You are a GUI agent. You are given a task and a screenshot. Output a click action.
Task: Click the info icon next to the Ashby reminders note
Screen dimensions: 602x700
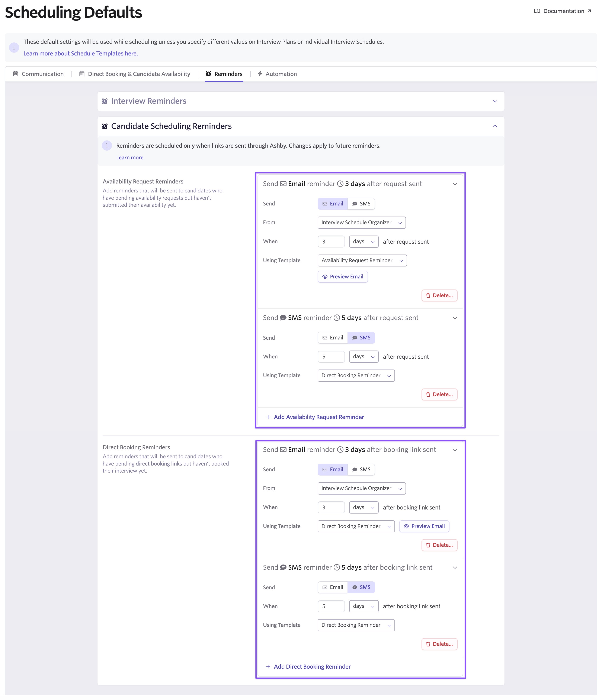click(x=107, y=146)
